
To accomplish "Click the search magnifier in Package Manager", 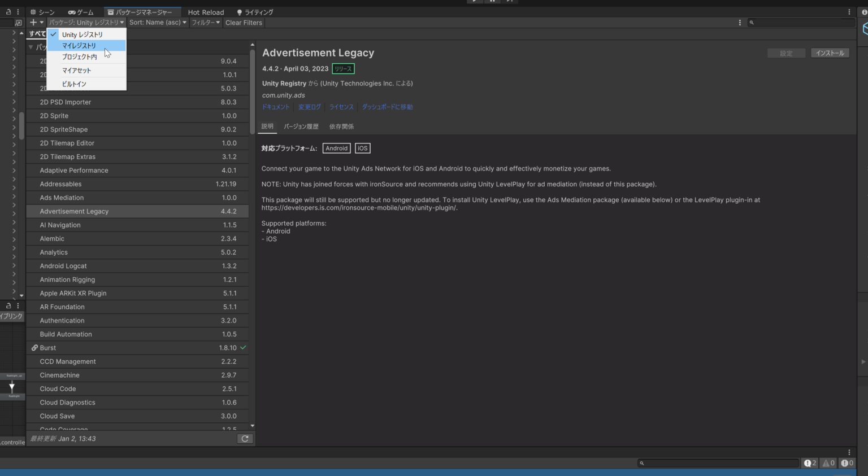I will click(x=751, y=22).
